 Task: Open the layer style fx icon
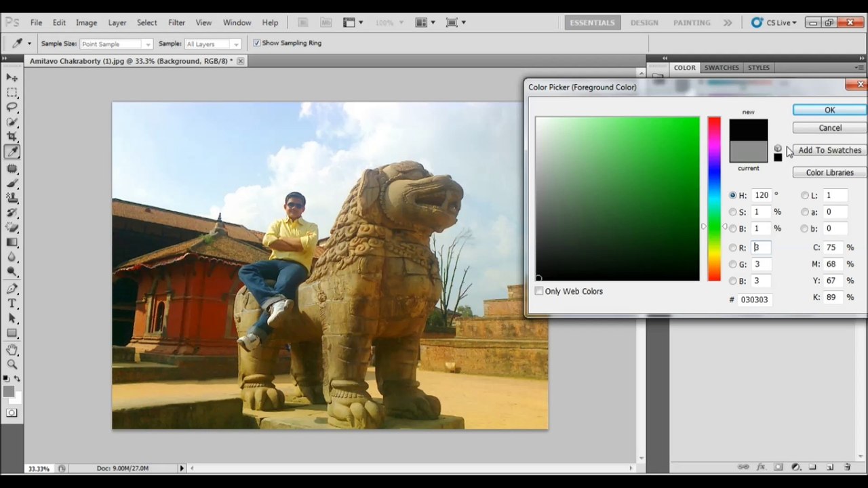[x=761, y=467]
